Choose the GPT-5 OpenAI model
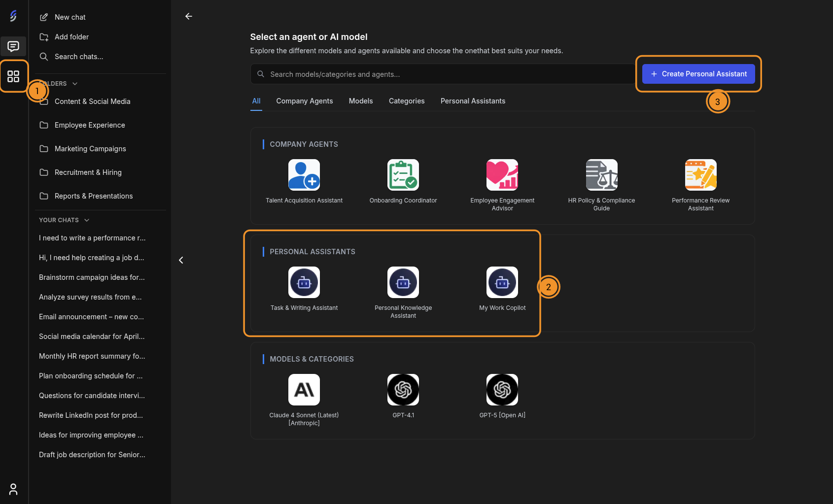 (x=502, y=394)
